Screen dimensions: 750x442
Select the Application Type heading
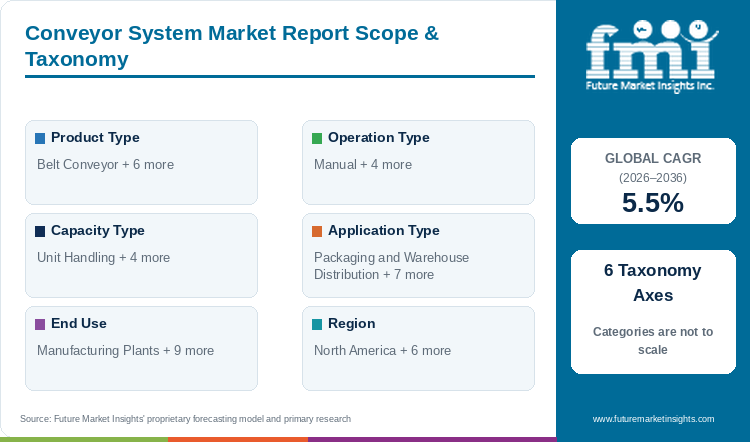[384, 230]
